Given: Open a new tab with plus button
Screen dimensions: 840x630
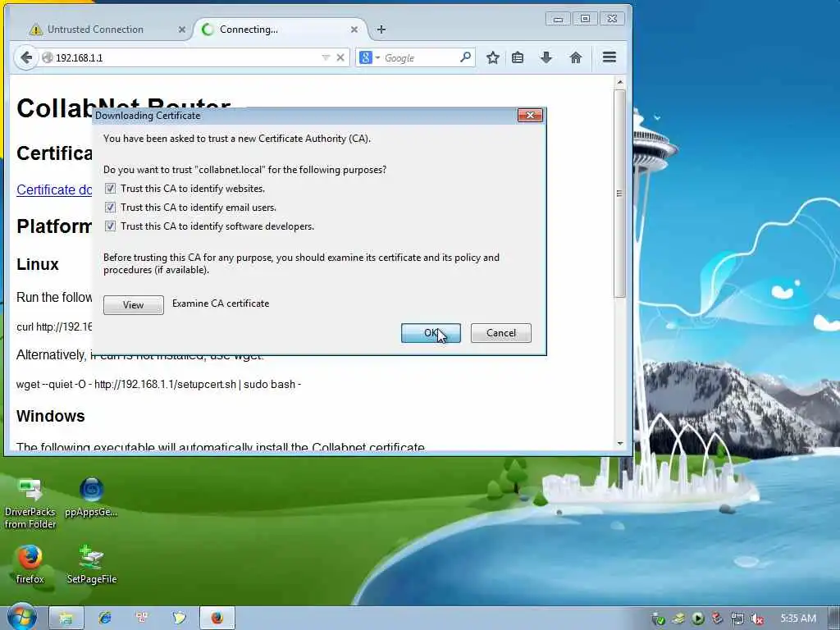Looking at the screenshot, I should click(x=381, y=30).
